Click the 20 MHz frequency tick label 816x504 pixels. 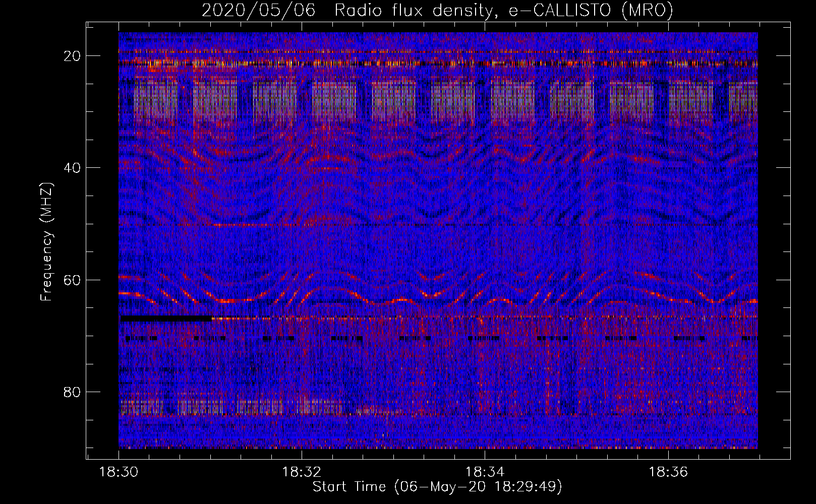tap(73, 55)
